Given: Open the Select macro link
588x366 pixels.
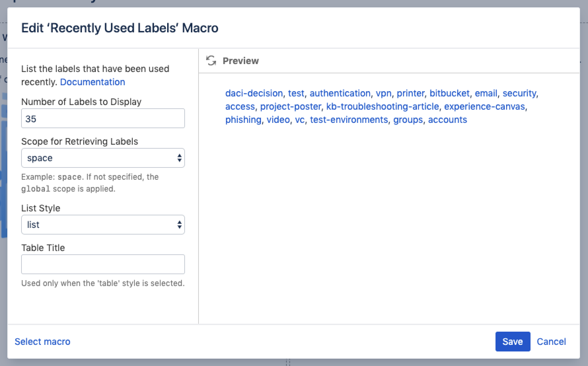Looking at the screenshot, I should 42,342.
